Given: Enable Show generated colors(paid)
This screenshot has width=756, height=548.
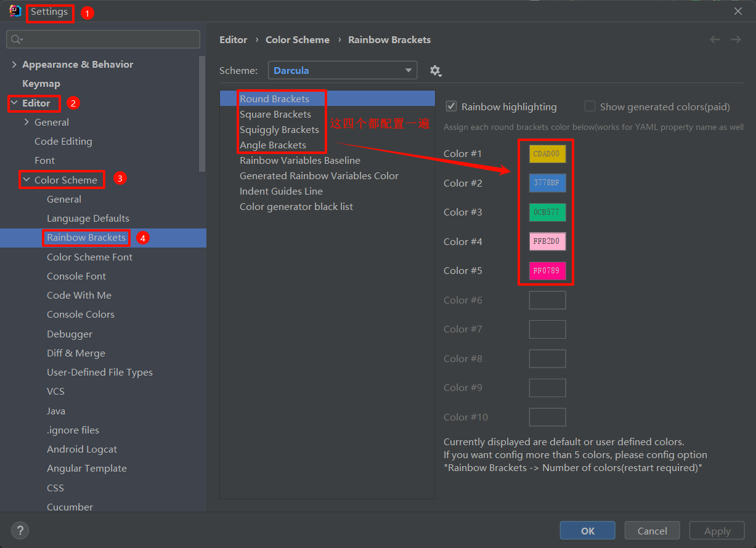Looking at the screenshot, I should pyautogui.click(x=590, y=106).
